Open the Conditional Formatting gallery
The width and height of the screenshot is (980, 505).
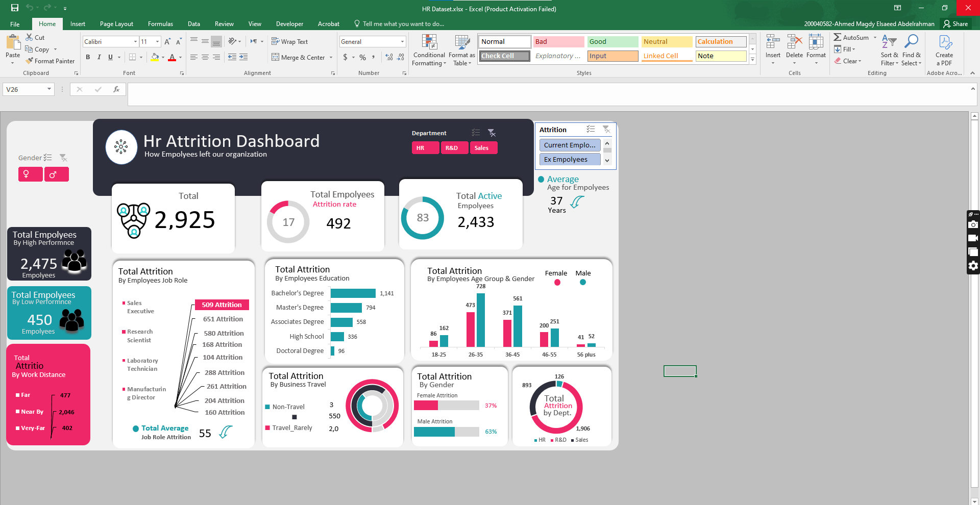429,50
